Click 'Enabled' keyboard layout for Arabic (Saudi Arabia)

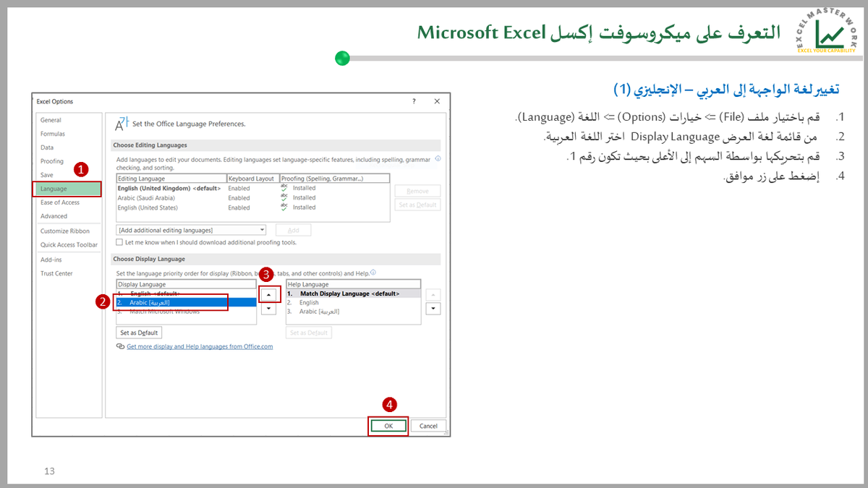point(239,197)
